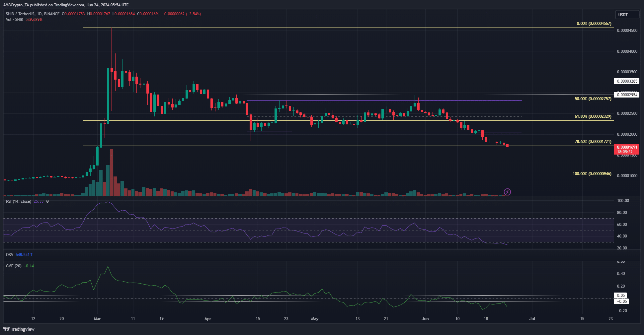Screen dimensions: 644x335
Task: Click the current price tag 0.00001691
Action: 627,149
